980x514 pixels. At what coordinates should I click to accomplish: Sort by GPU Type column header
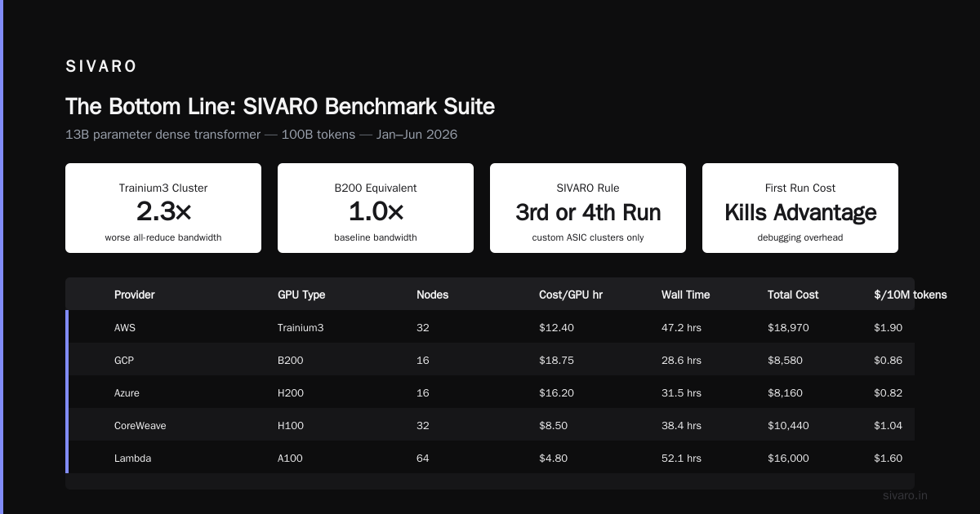tap(301, 295)
